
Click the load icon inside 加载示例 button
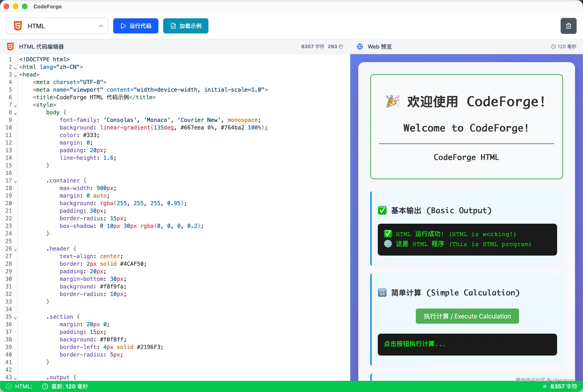pyautogui.click(x=173, y=26)
